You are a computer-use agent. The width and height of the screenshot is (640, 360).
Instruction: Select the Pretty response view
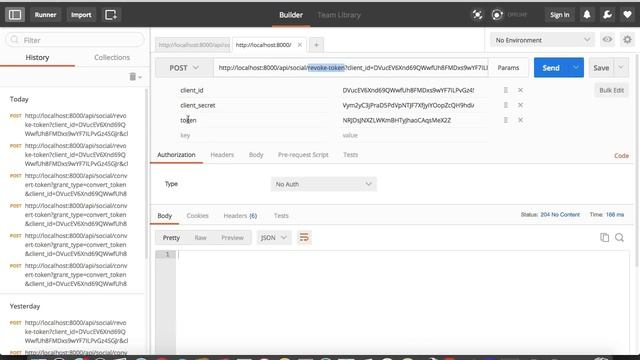(171, 238)
